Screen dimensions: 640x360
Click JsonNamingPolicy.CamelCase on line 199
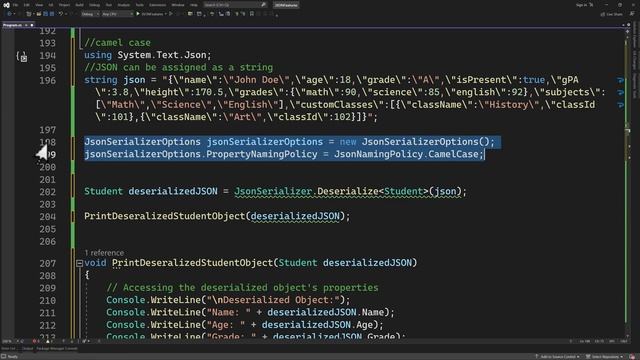click(x=406, y=154)
